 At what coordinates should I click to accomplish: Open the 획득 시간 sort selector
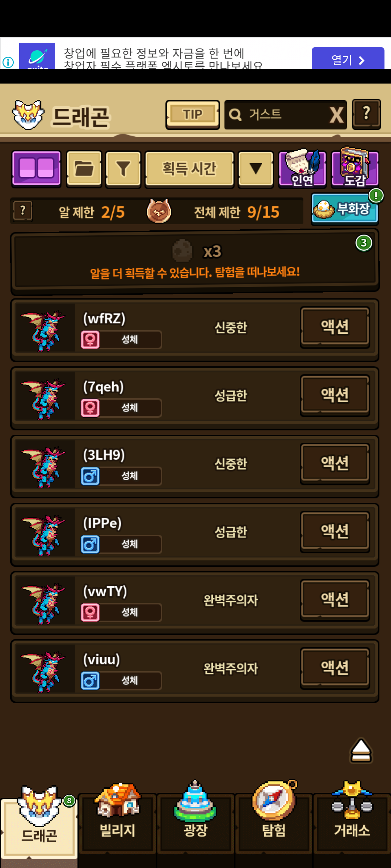click(x=189, y=169)
